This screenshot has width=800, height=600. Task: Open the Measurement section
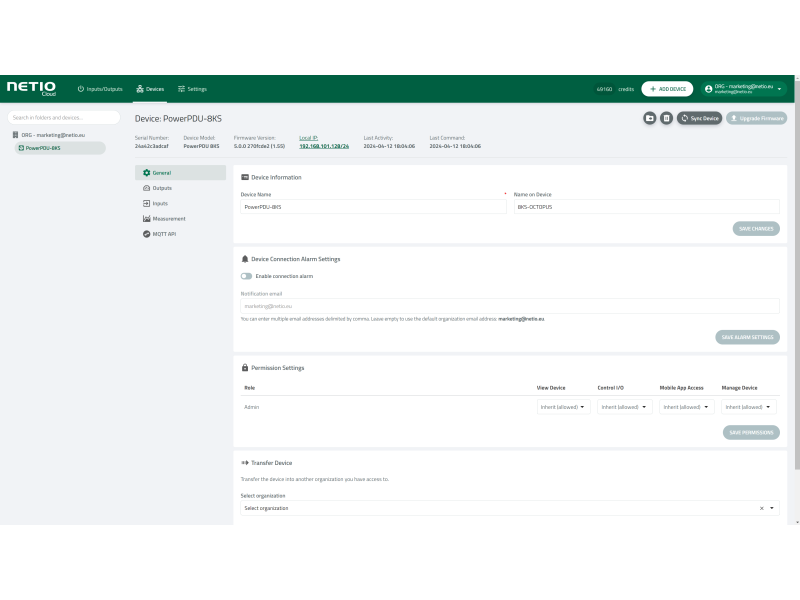point(180,218)
